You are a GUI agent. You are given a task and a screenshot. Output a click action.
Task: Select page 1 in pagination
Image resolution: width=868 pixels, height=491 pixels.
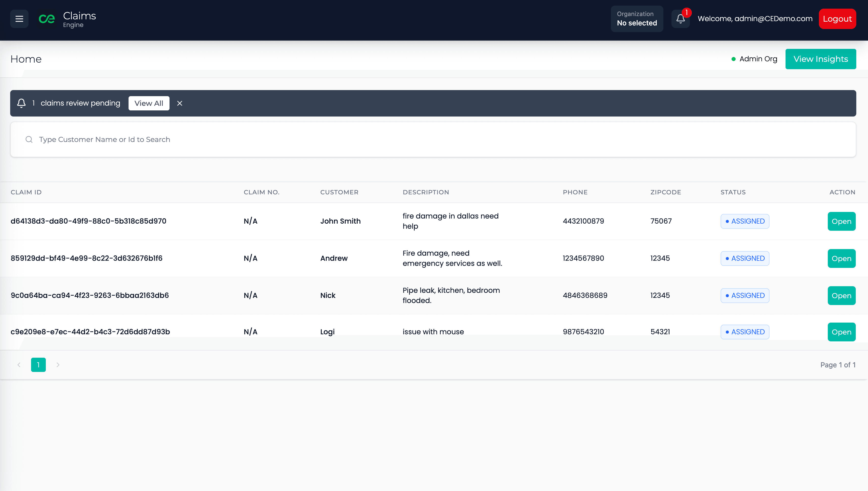(x=38, y=365)
